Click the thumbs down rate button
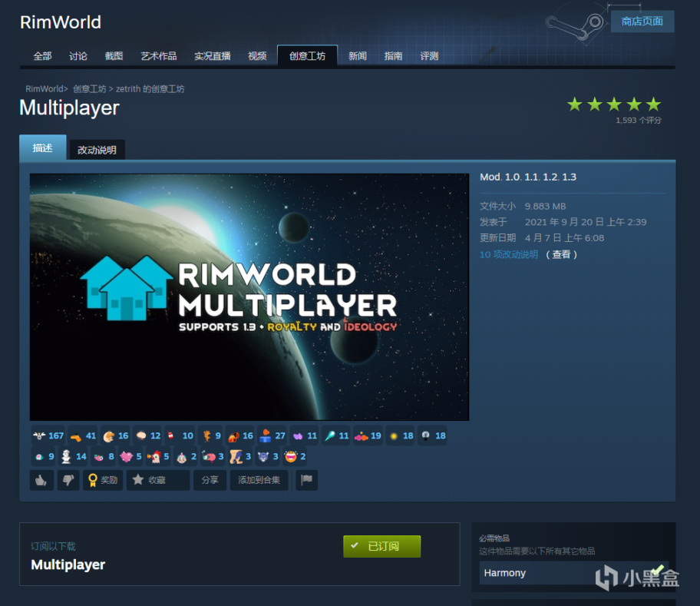The width and height of the screenshot is (700, 606). coord(68,480)
